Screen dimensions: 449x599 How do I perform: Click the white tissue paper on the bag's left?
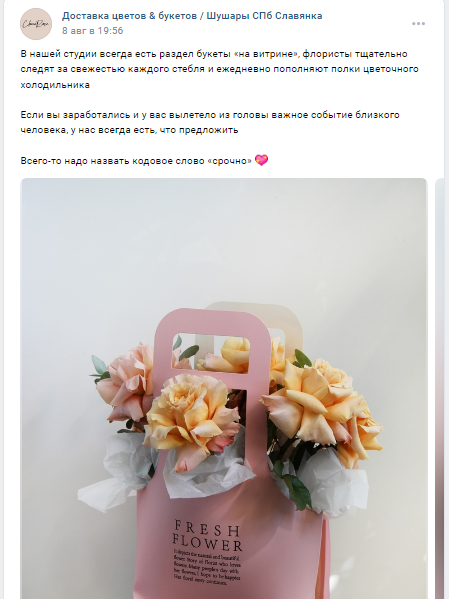(117, 473)
